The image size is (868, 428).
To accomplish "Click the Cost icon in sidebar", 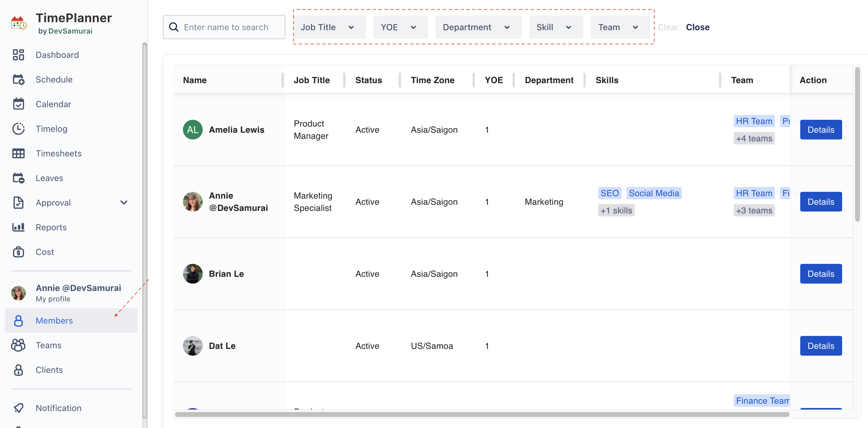I will (x=18, y=251).
